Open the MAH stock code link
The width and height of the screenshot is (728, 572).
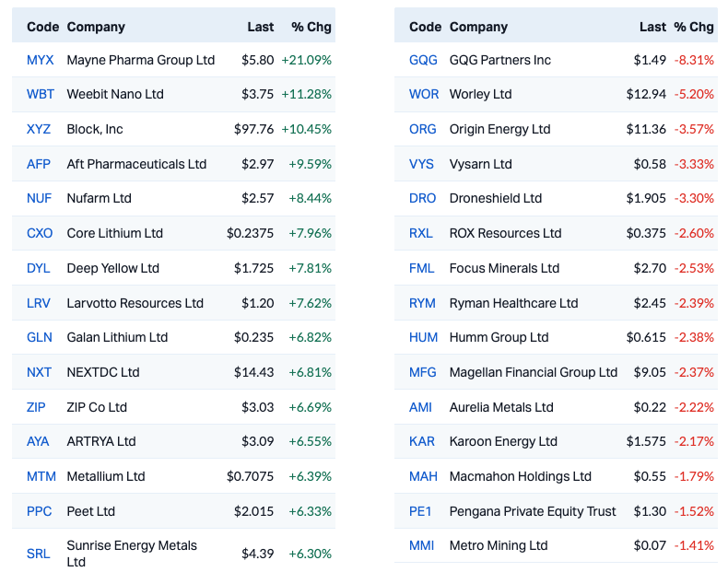[423, 476]
